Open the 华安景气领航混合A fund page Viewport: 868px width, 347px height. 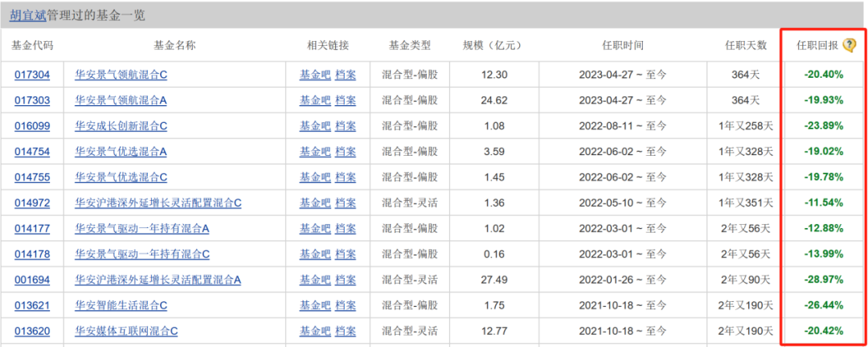tap(121, 100)
